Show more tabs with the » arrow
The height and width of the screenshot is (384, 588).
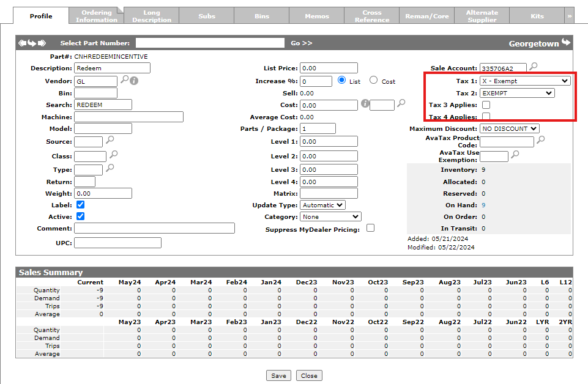[x=569, y=16]
